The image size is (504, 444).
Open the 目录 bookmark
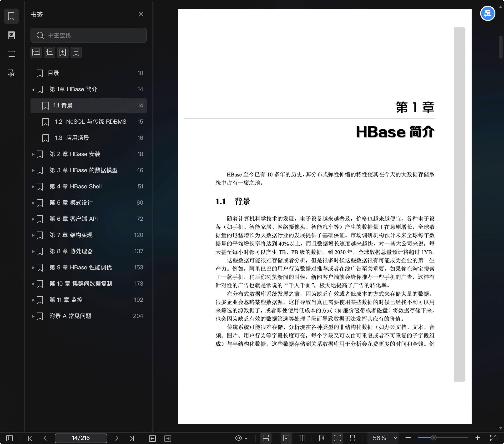89,73
